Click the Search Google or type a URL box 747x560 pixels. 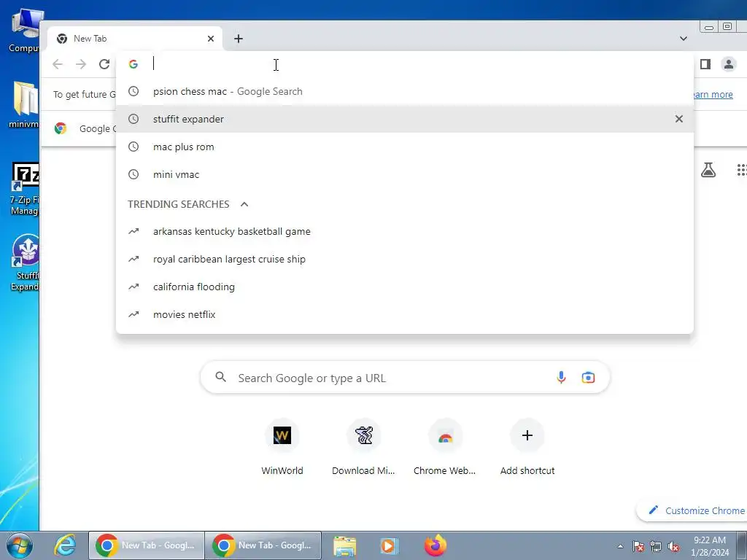405,378
